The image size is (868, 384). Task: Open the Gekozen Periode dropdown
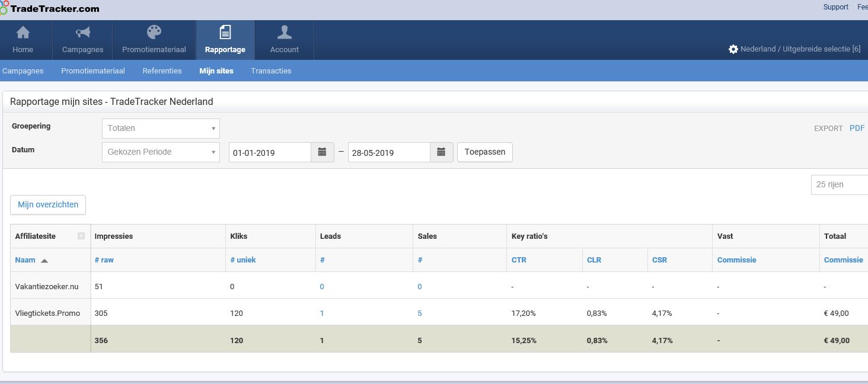pyautogui.click(x=161, y=152)
